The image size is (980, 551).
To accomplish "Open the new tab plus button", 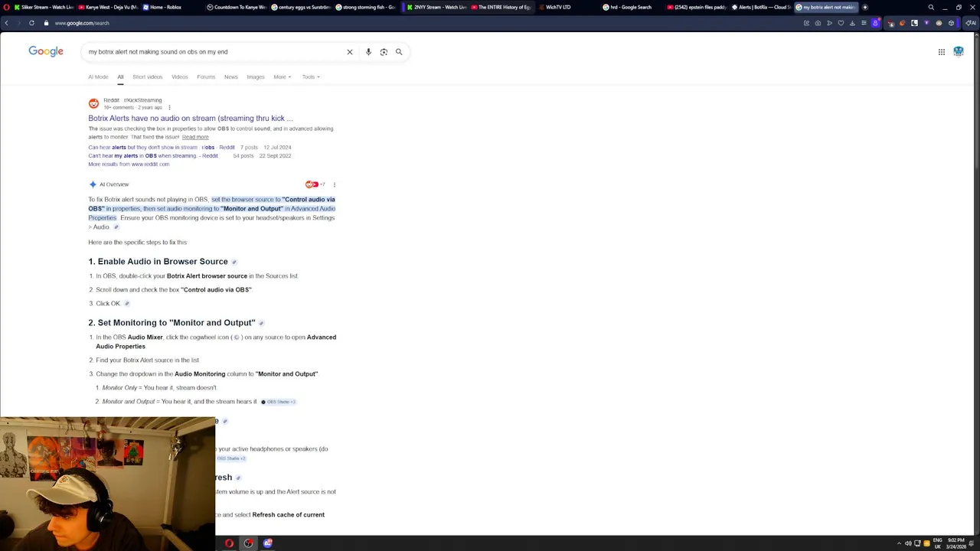I will click(865, 7).
